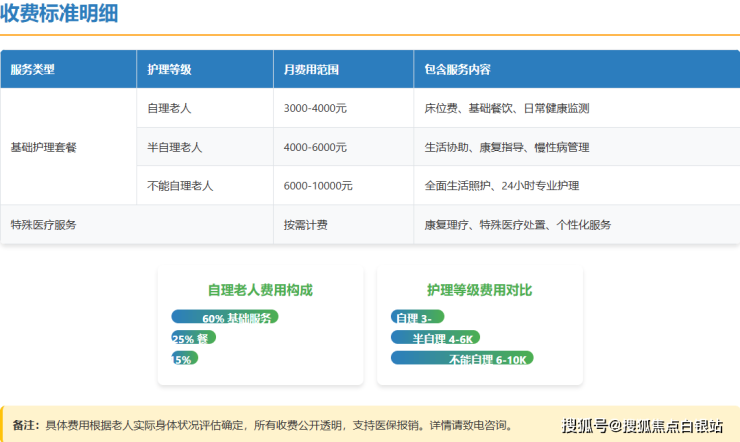Click the 护理等级费用对比 chart title
Viewport: 740px width, 442px height.
479,290
